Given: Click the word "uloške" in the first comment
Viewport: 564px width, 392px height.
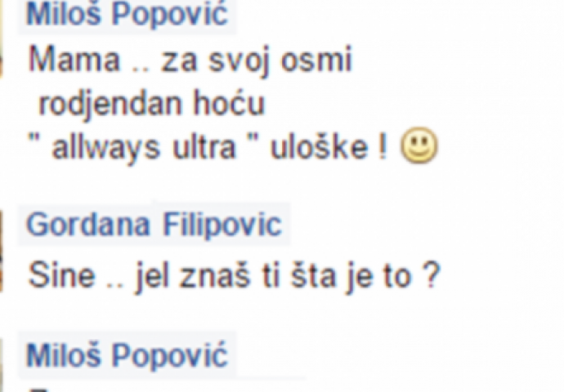Looking at the screenshot, I should point(319,147).
